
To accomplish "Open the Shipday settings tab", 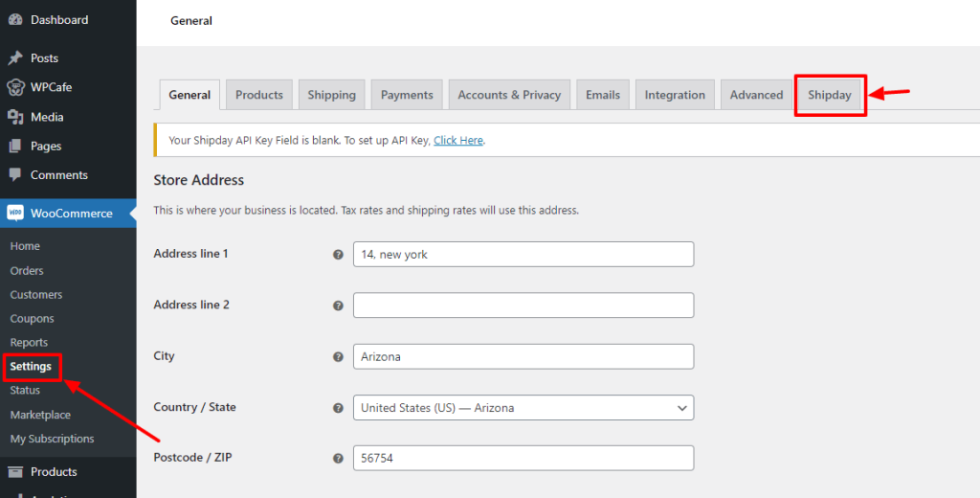I will pos(830,95).
